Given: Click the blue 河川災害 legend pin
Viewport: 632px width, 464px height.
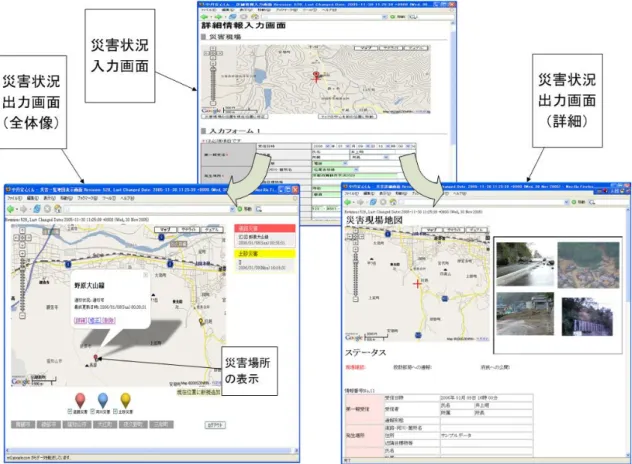Looking at the screenshot, I should [103, 400].
